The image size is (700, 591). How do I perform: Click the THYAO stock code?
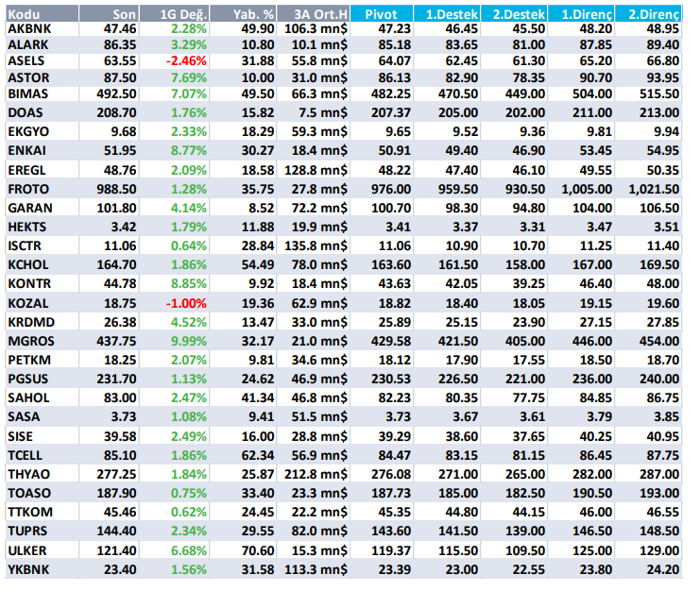(x=27, y=473)
